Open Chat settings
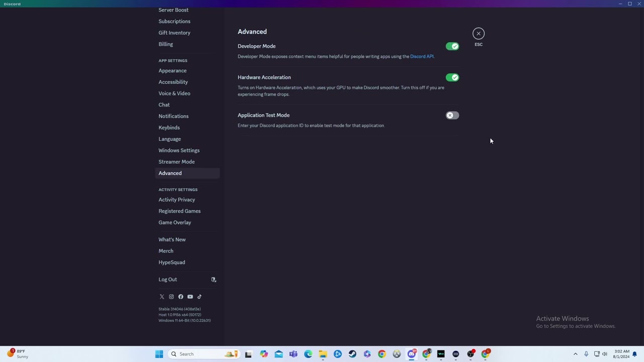The width and height of the screenshot is (644, 362). point(164,105)
